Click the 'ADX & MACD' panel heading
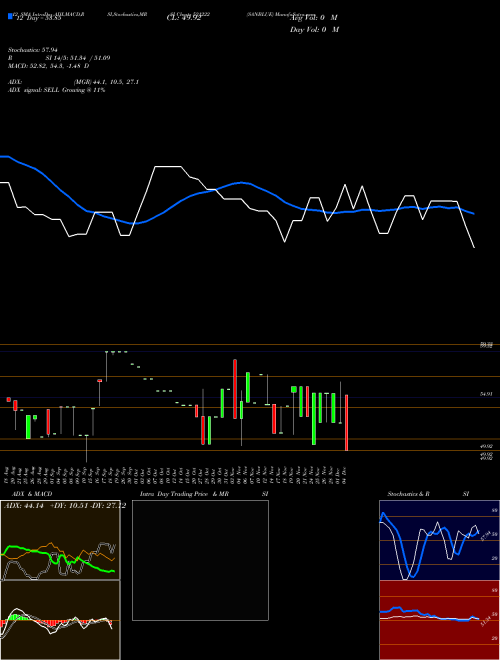This screenshot has height=660, width=500. (32, 494)
